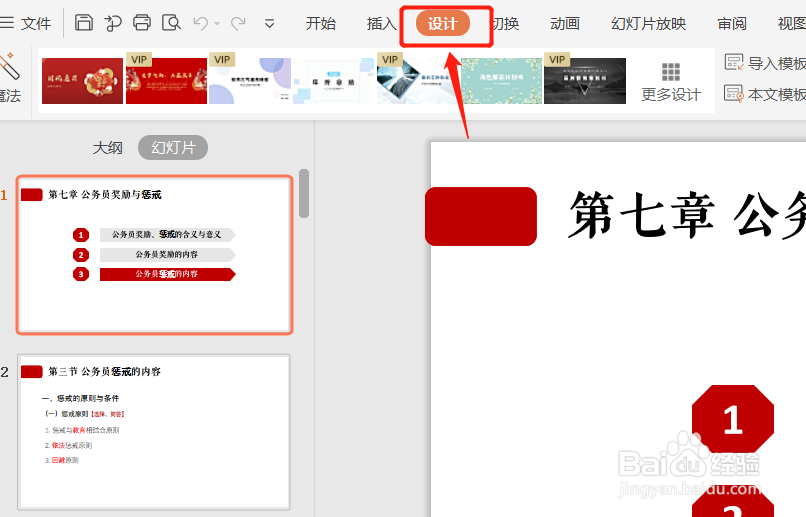Expand the quick access toolbar dropdown
This screenshot has height=517, width=806.
(x=269, y=24)
